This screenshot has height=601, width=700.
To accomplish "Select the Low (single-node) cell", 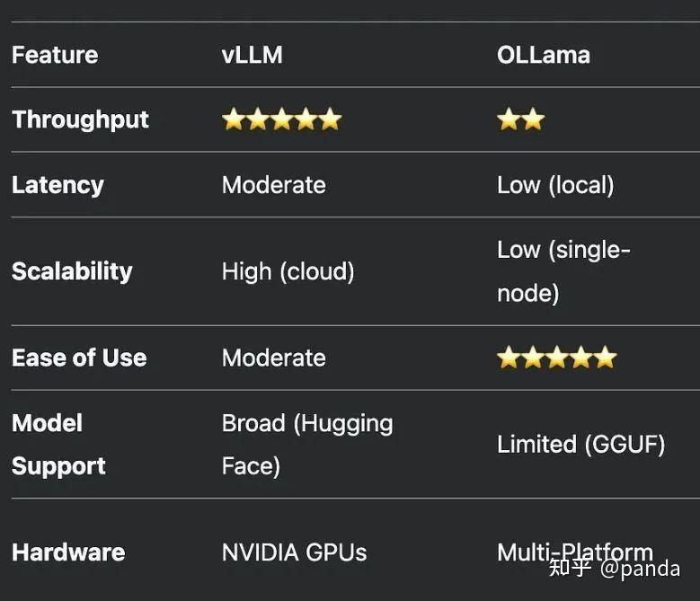I will (x=563, y=271).
